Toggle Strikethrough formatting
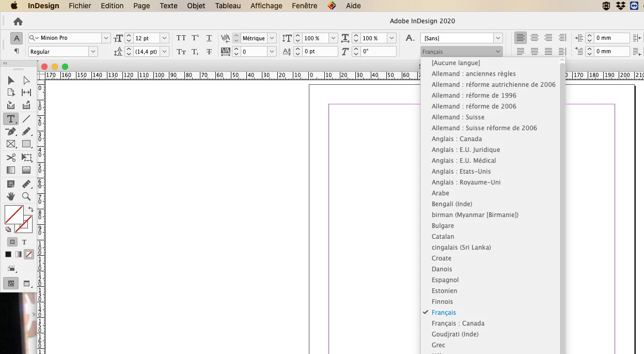Viewport: 644px width, 354px height. (x=209, y=52)
